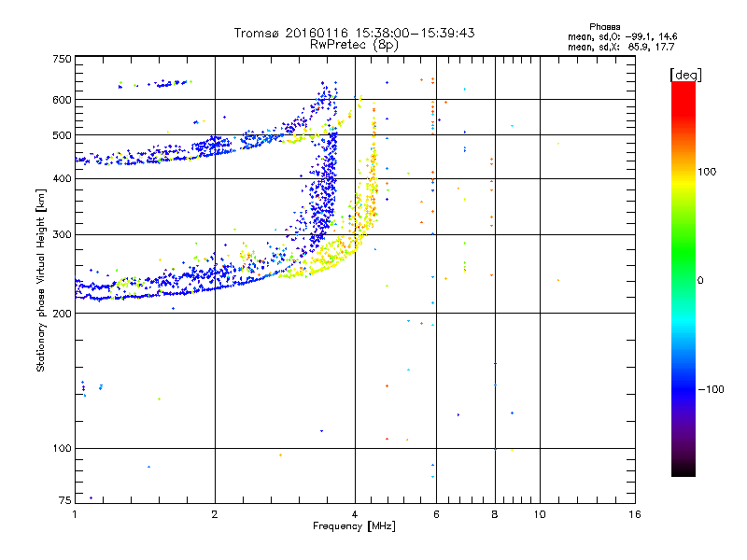Click the "[deg]" colorbar unit label
Viewport: 747px width, 560px height.
(x=685, y=75)
